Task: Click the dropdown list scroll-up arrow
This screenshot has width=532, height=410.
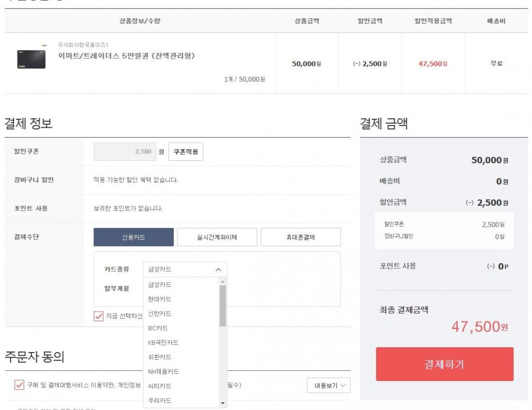Action: coord(223,282)
